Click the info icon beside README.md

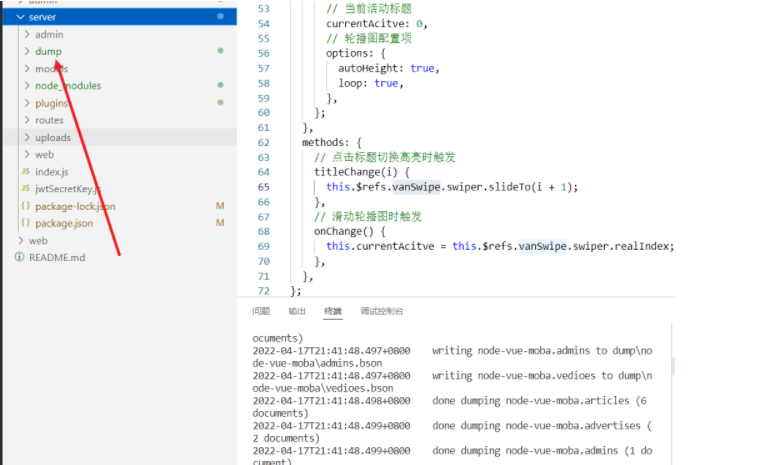(x=19, y=257)
